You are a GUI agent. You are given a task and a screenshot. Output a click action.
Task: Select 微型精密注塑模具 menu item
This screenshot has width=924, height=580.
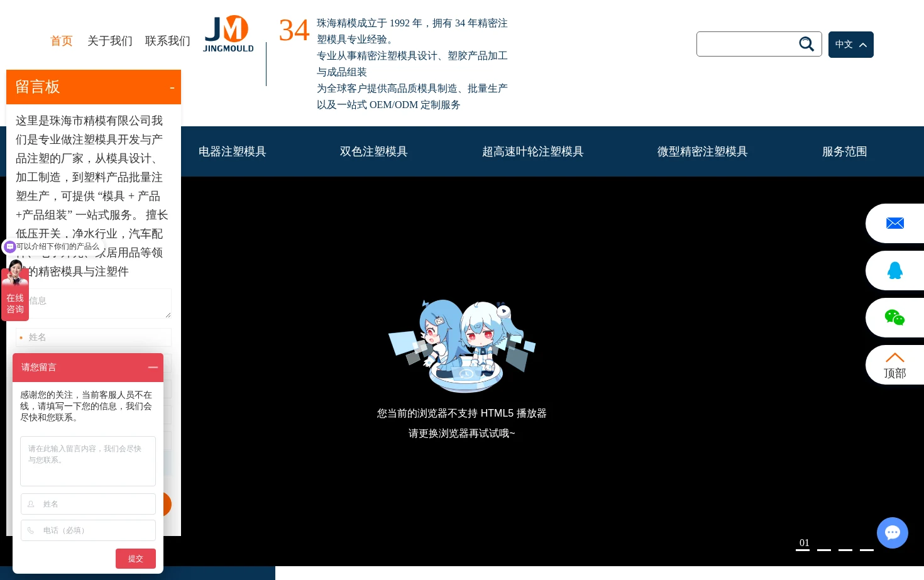click(x=703, y=151)
